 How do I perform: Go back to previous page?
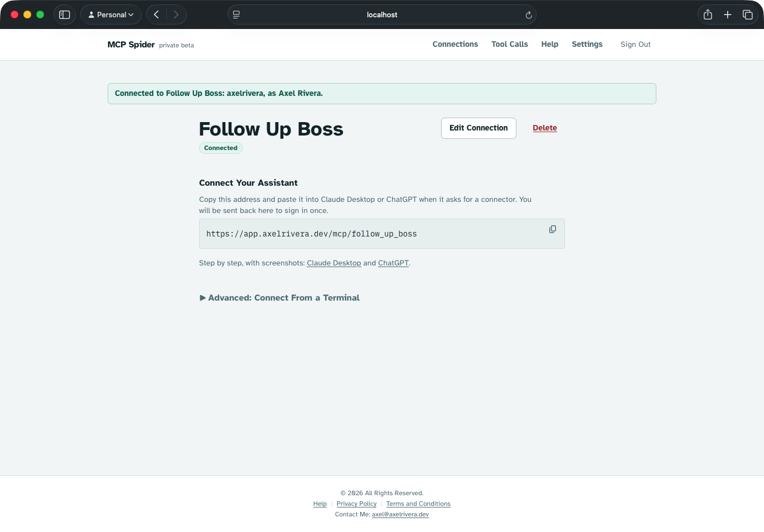[x=157, y=14]
